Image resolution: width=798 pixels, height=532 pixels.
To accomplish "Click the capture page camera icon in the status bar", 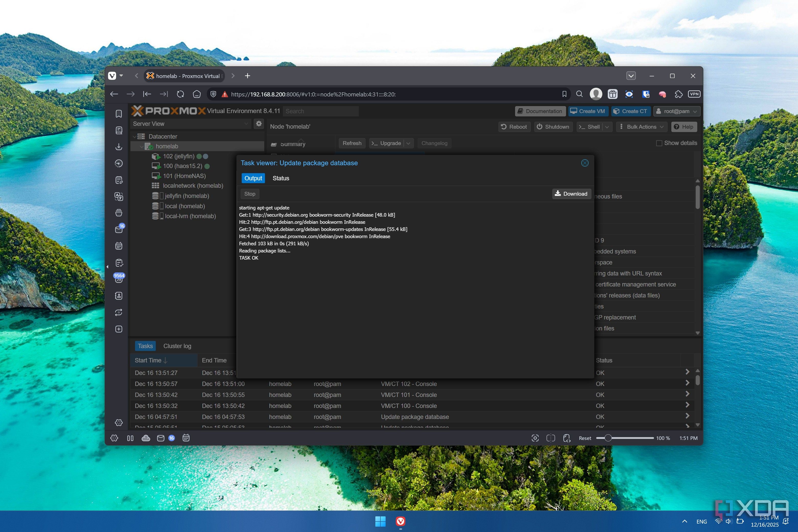I will click(535, 438).
